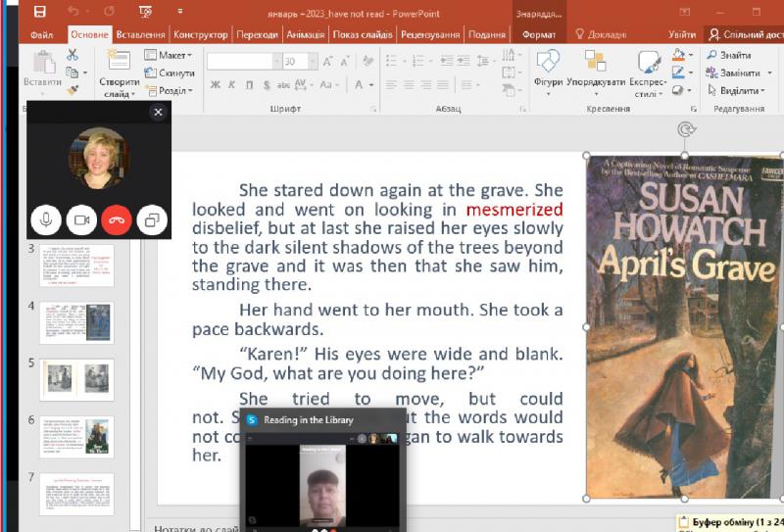
Task: Click the Увійти sign in link
Action: [681, 34]
